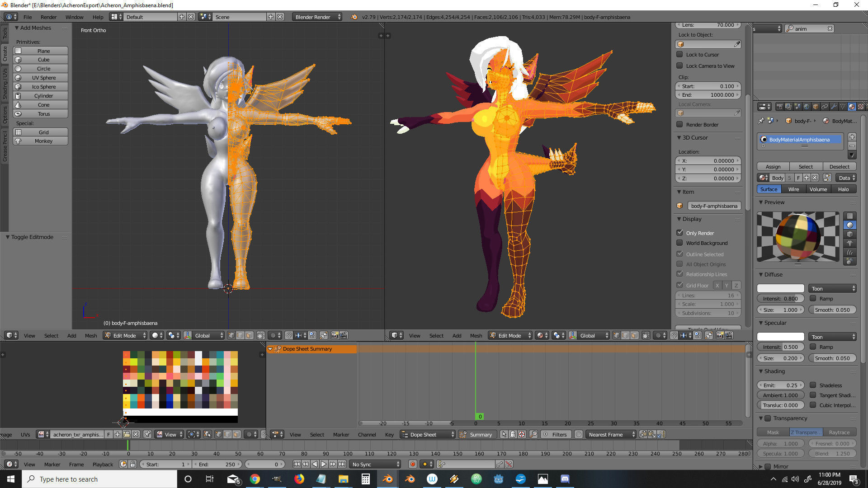
Task: Open Discord from the Windows taskbar
Action: point(565,479)
